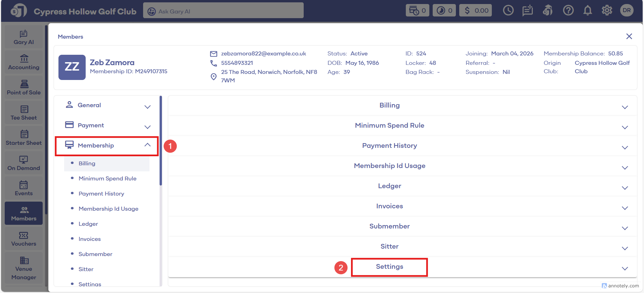Open the Vouchers section
This screenshot has width=644, height=293.
[24, 239]
